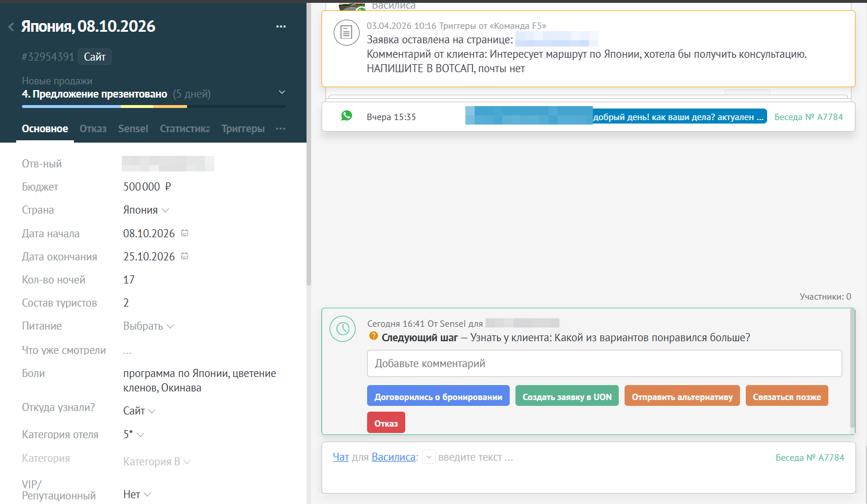Click the note icon in trigger message
Viewport: 867px width, 504px height.
pyautogui.click(x=346, y=32)
